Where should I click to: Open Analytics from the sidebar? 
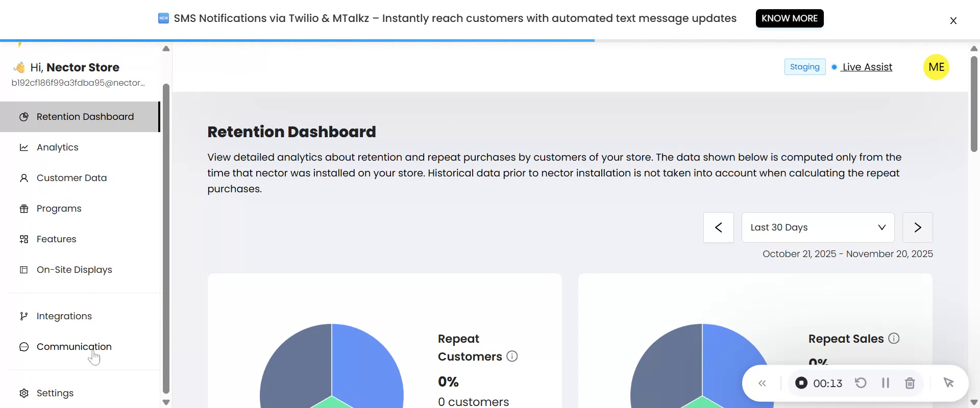coord(57,147)
